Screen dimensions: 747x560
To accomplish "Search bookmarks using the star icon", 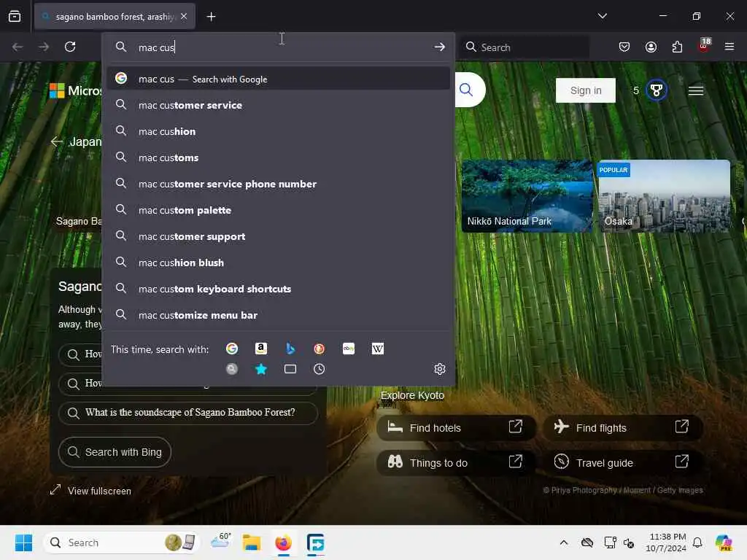I will [x=261, y=369].
